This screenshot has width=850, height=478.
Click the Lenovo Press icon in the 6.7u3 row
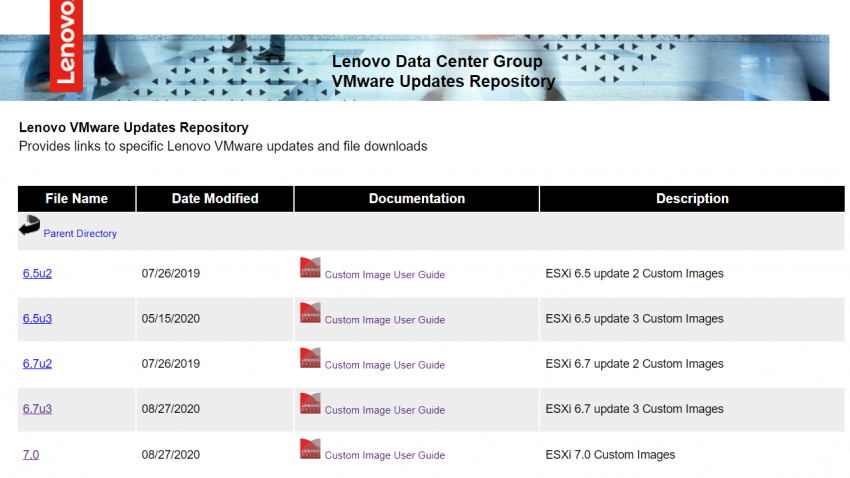point(310,403)
